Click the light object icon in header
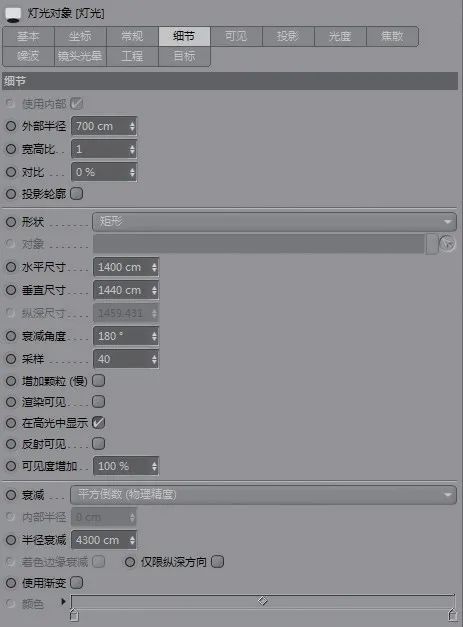 [13, 14]
